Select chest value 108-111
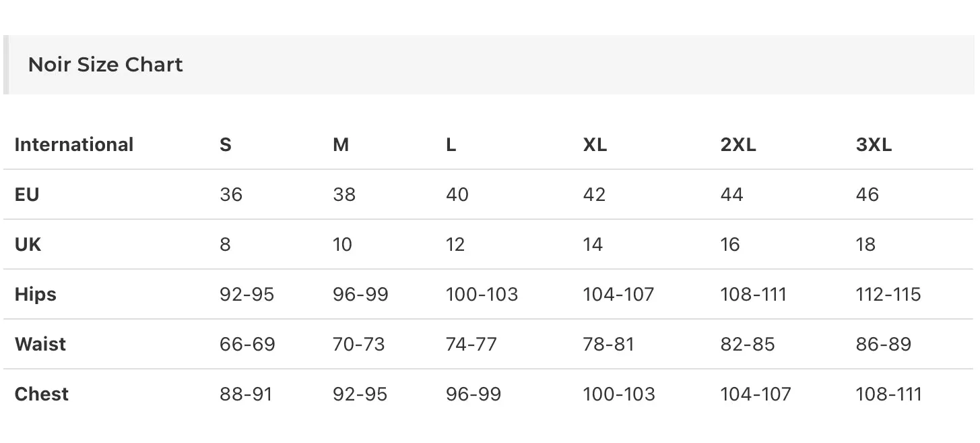Screen dimensions: 980x443 coord(888,394)
